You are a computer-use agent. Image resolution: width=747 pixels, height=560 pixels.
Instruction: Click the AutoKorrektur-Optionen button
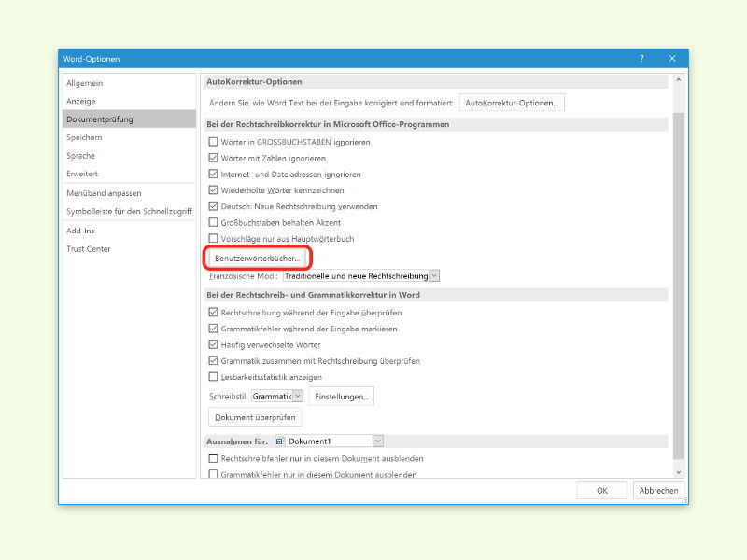pos(512,103)
